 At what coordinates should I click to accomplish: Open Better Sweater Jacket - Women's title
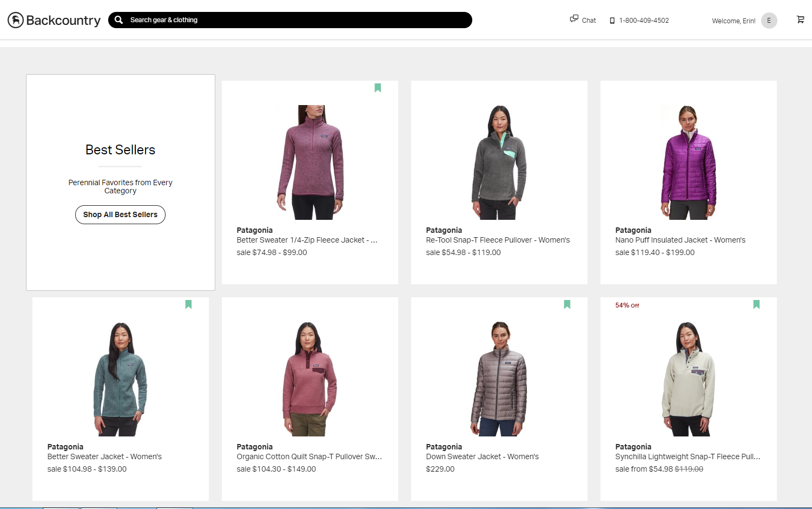click(104, 456)
